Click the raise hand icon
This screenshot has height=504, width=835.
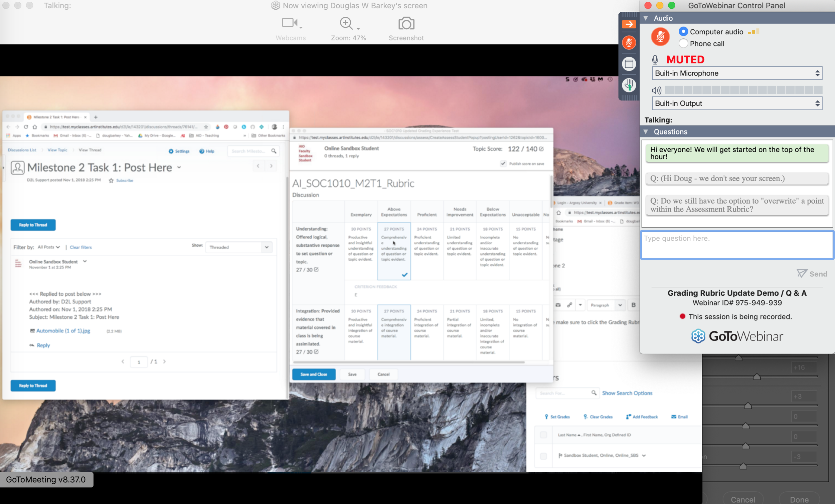click(x=629, y=85)
